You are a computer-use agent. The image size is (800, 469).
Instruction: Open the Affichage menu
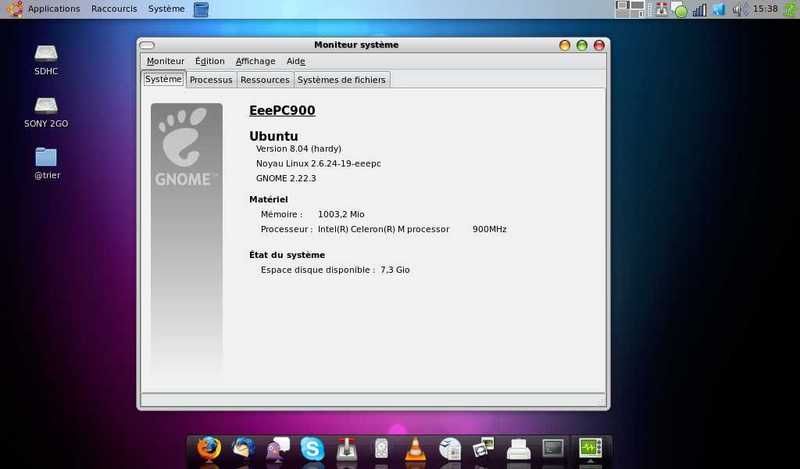(x=255, y=61)
